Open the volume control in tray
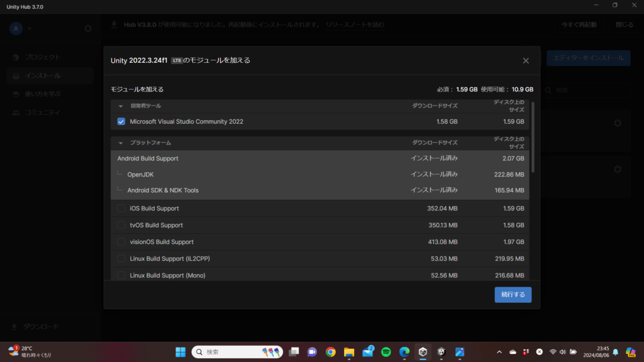 563,352
